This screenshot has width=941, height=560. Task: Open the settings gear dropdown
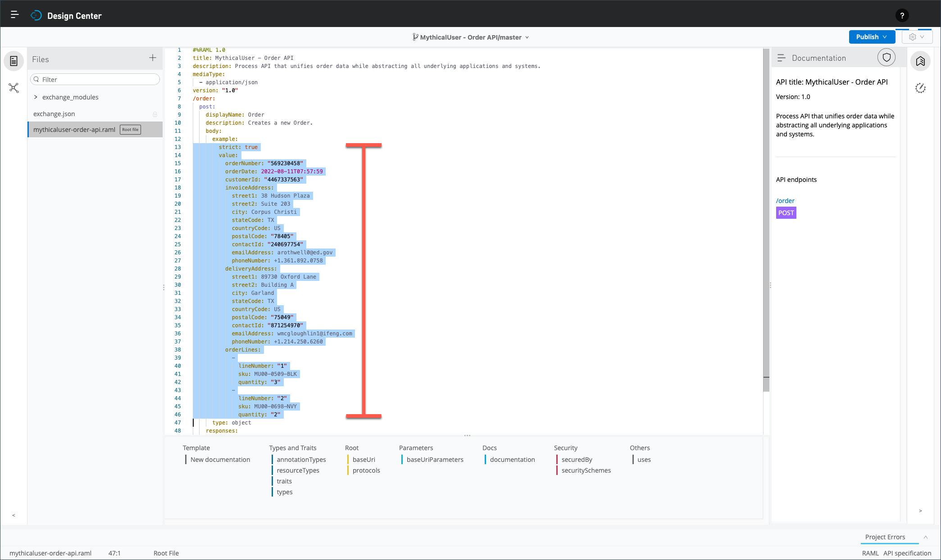[x=917, y=37]
